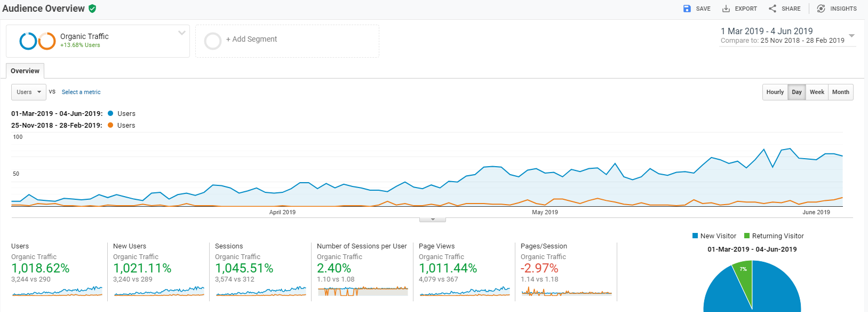Click the 1,045.51% Sessions value
The image size is (868, 312).
coord(244,268)
